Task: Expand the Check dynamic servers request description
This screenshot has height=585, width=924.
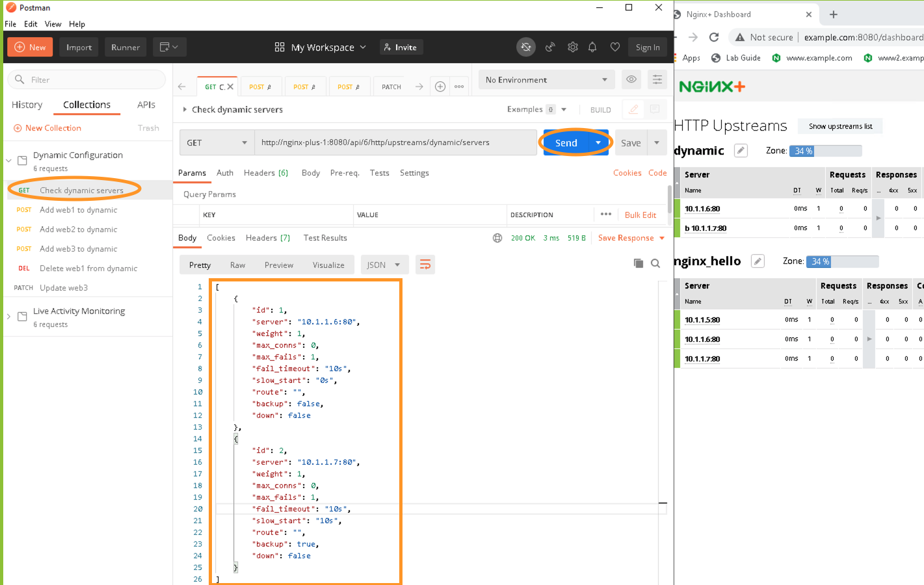Action: [185, 109]
